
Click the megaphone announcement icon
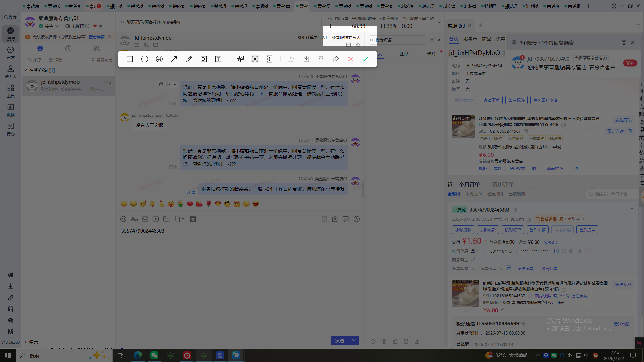point(11,275)
